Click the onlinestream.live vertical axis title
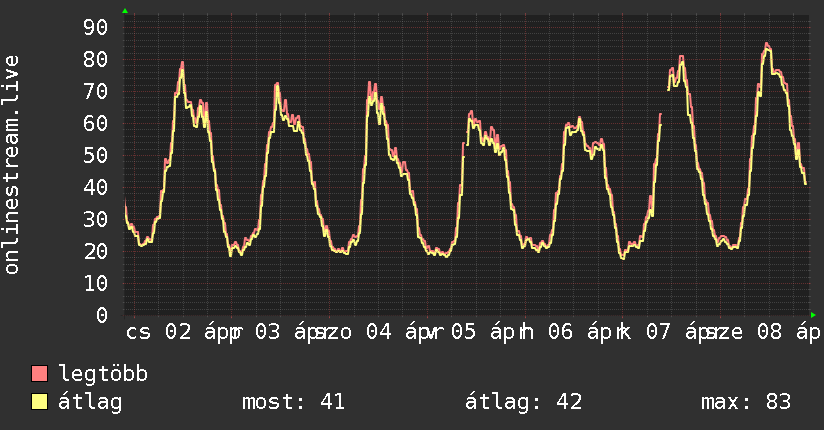Screen dimensions: 824x430 click(12, 165)
